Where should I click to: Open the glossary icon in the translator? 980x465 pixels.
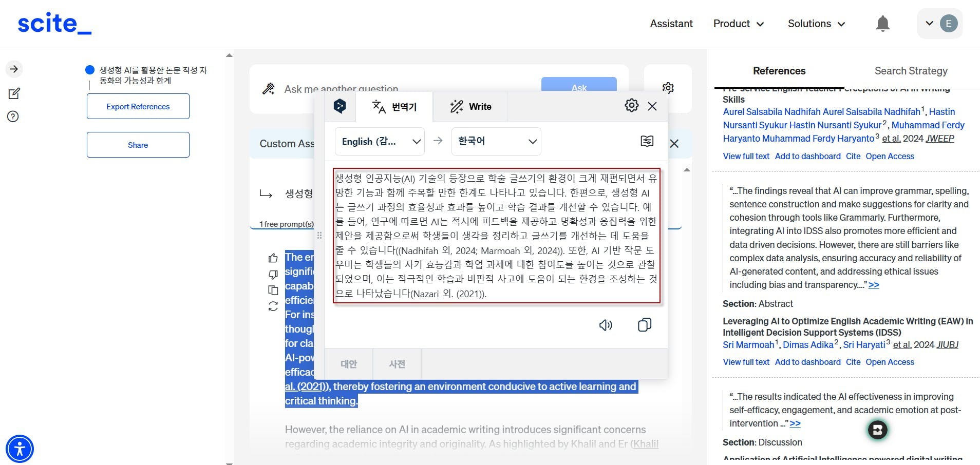647,141
